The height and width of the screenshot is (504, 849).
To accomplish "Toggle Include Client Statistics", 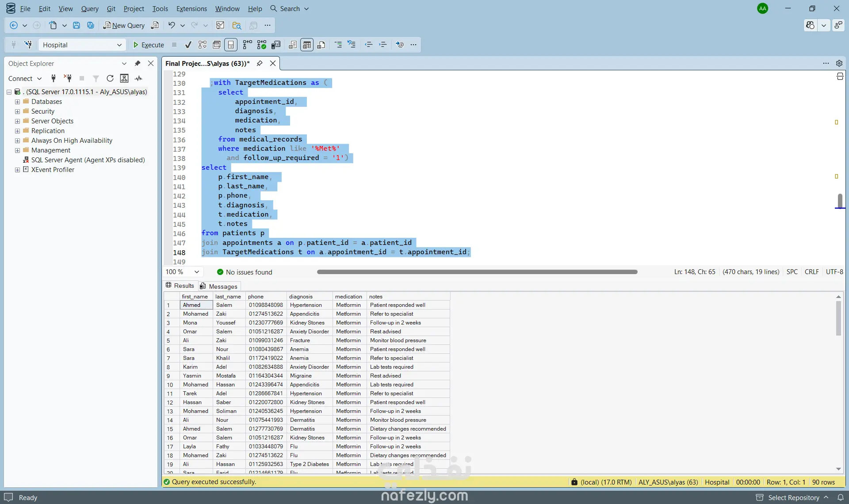I will tap(276, 45).
